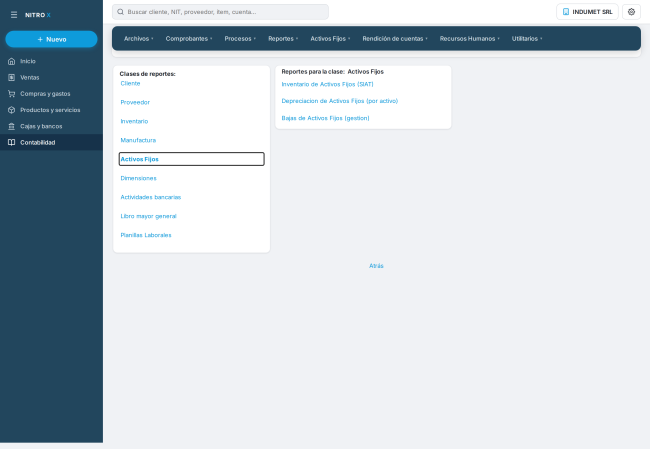
Task: Expand the Recursos Humanos menu
Action: [470, 39]
